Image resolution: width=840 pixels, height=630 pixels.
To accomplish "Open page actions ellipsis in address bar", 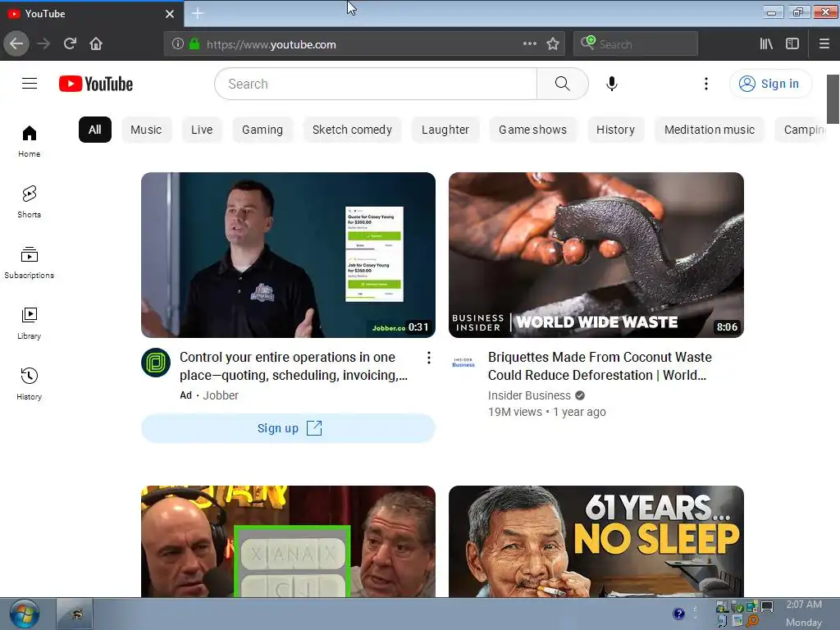I will pos(530,43).
